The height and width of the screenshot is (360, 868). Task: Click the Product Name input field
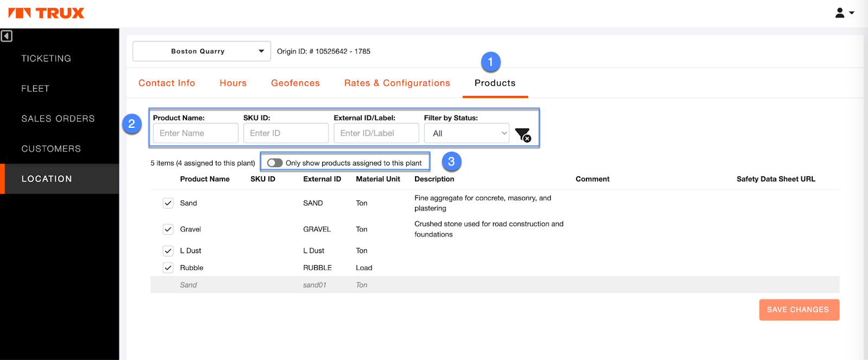coord(195,133)
